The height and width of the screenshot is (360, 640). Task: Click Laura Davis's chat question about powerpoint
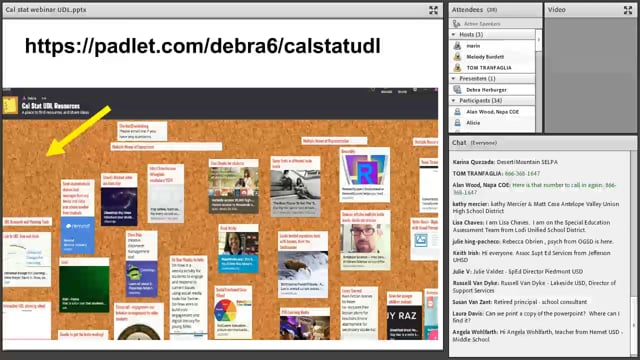(536, 317)
